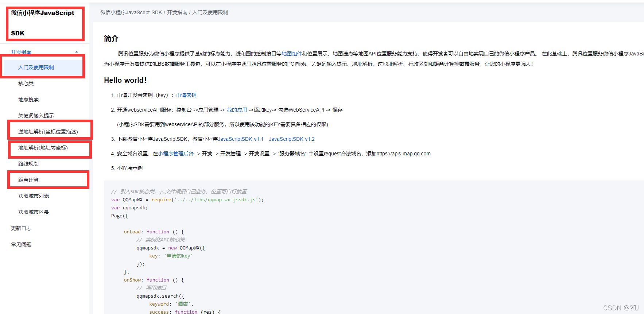The height and width of the screenshot is (314, 644).
Task: Open 关键词输入提示 sidebar entry
Action: [36, 116]
